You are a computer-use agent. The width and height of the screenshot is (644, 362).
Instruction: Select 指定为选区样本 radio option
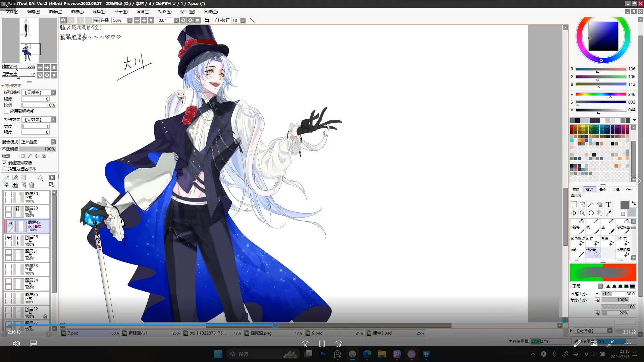(x=5, y=169)
